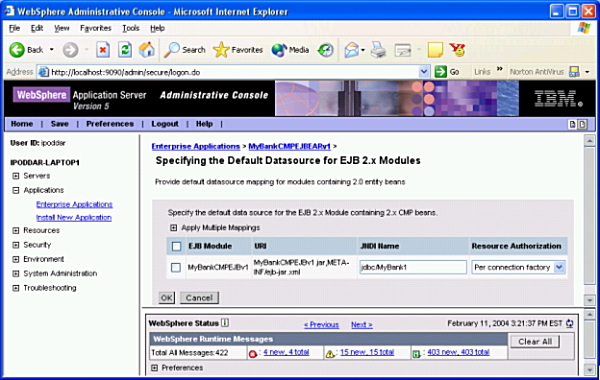Refresh WebSphere Status with the refresh icon
The image size is (600, 380).
click(x=570, y=323)
